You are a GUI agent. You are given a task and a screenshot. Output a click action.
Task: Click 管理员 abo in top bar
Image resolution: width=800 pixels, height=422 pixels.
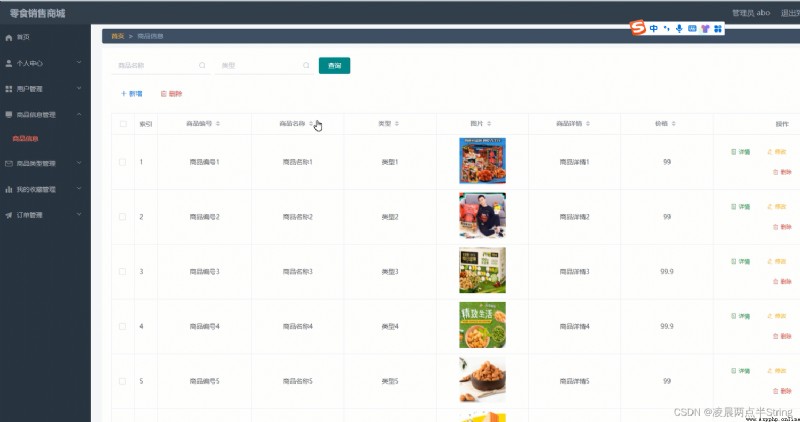[x=751, y=13]
